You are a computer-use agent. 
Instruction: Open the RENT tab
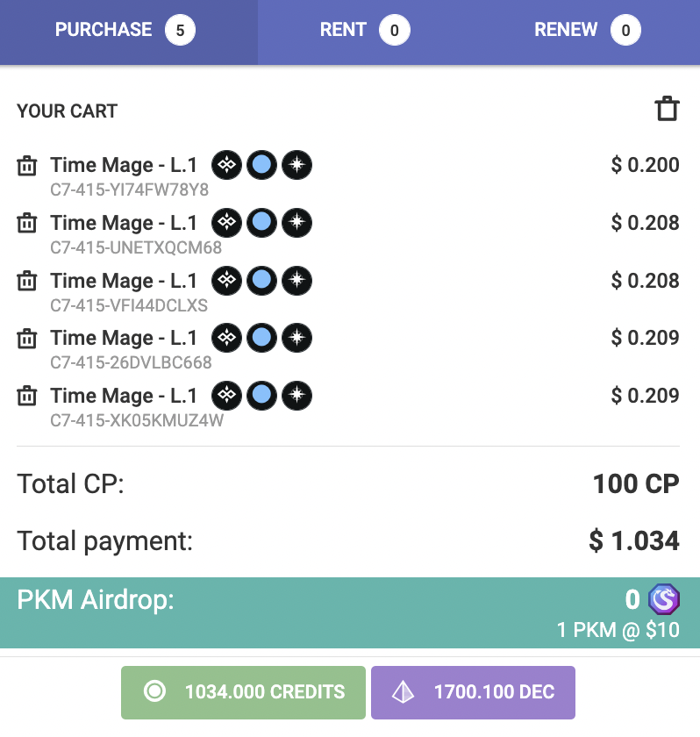365,32
